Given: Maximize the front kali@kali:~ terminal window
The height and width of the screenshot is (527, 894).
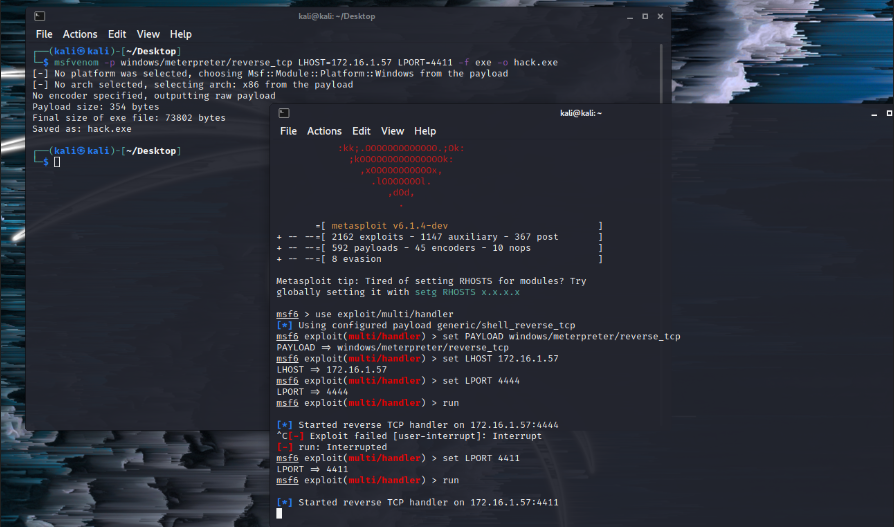Looking at the screenshot, I should pos(889,113).
